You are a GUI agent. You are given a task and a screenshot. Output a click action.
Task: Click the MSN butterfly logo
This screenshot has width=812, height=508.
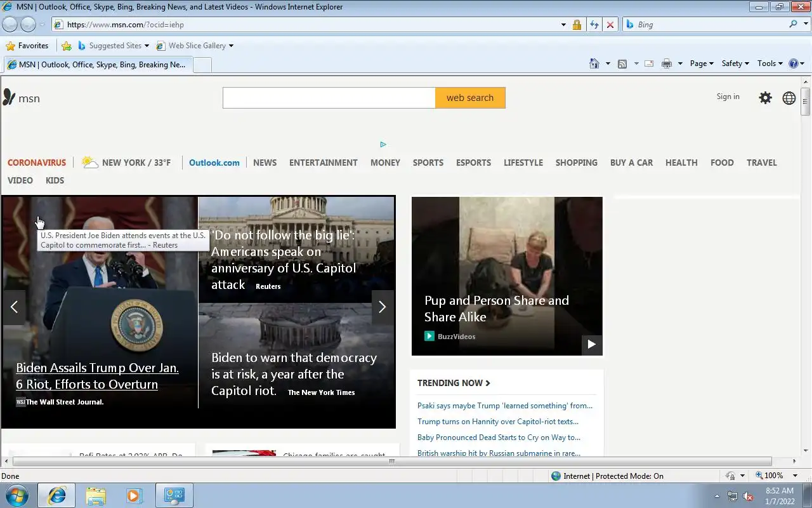coord(9,97)
